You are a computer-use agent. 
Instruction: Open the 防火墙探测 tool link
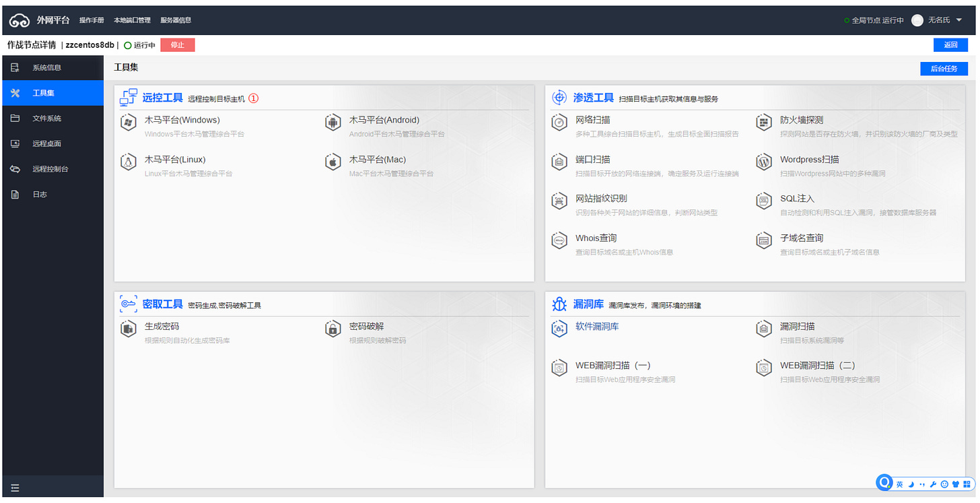click(802, 120)
